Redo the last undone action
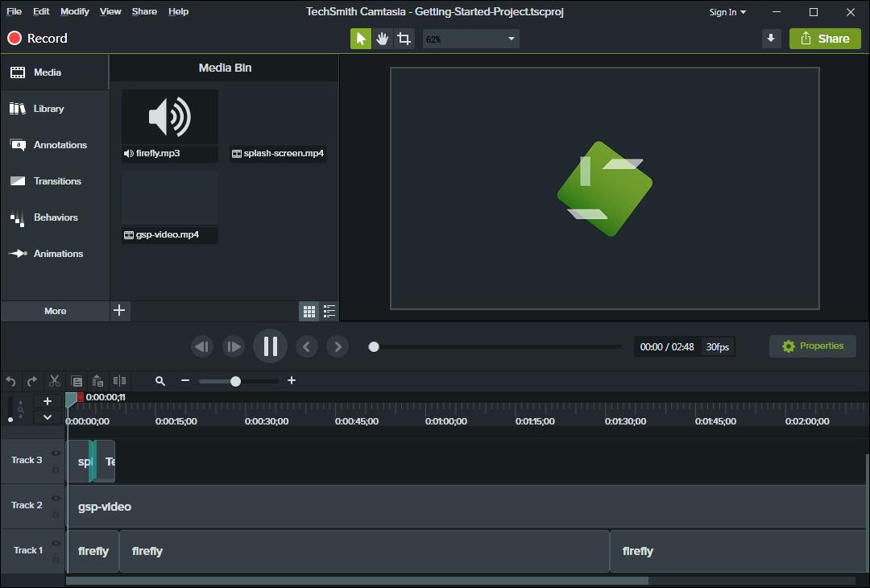This screenshot has width=870, height=588. point(32,381)
